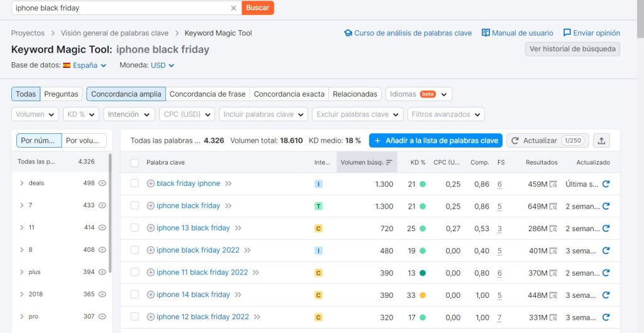Screen dimensions: 644x333
Task: Switch to Concordancia de frase
Action: tap(208, 94)
